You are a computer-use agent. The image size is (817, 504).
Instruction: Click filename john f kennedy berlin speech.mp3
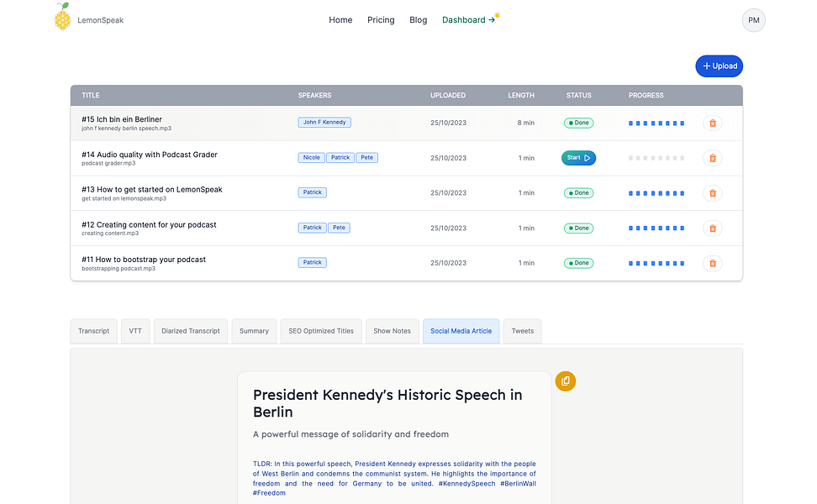(127, 128)
